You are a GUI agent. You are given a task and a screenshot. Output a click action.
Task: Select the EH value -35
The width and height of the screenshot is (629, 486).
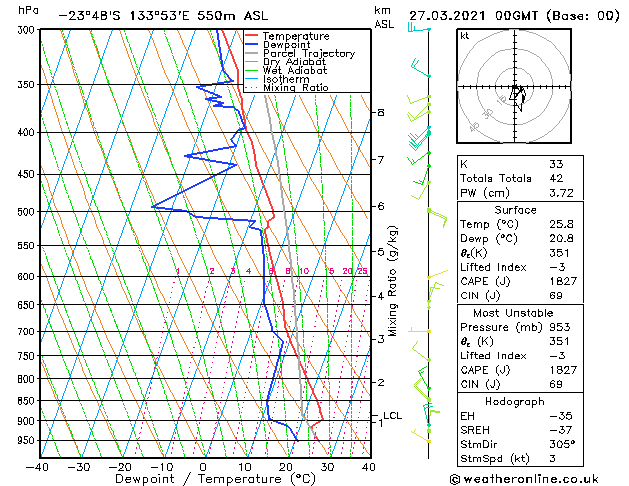[561, 416]
